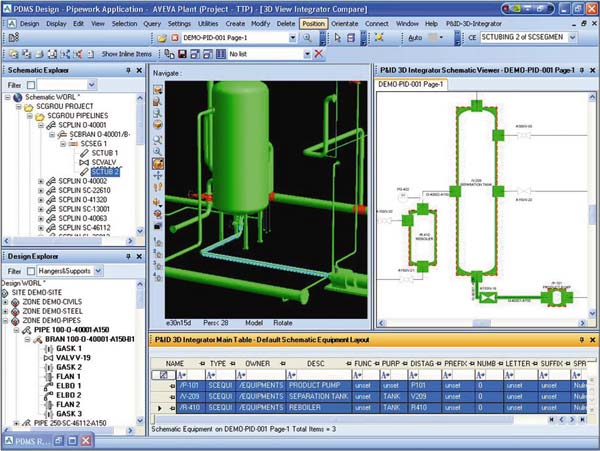600x451 pixels.
Task: Click the print icon in the Show Inline Items toolbar
Action: pos(39,54)
